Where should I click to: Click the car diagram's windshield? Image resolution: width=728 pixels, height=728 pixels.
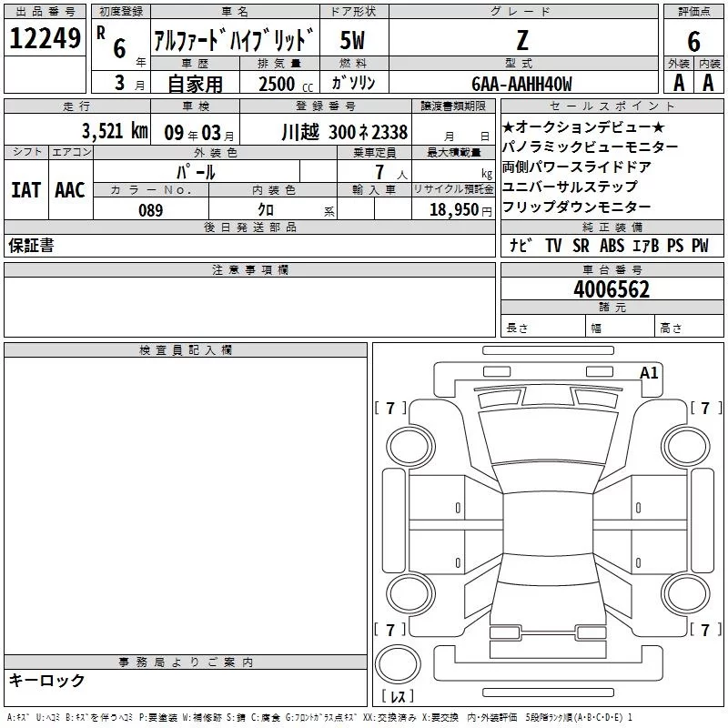(x=548, y=438)
